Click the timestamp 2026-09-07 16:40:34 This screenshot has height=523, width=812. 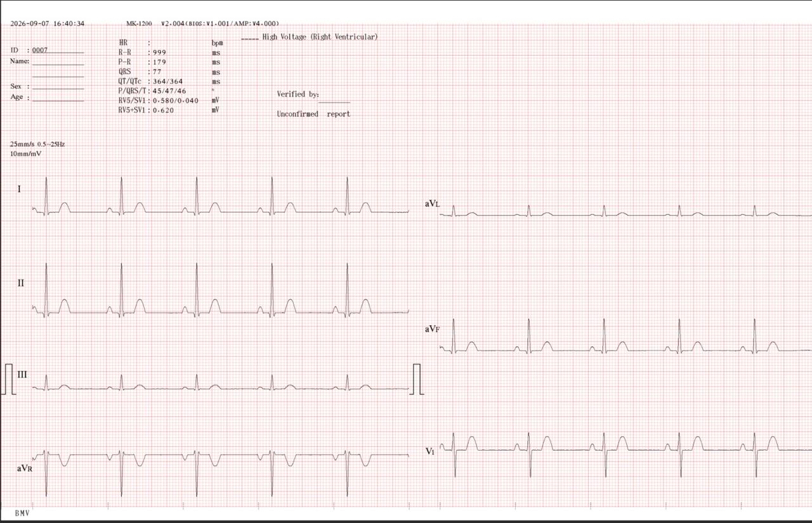pyautogui.click(x=47, y=24)
